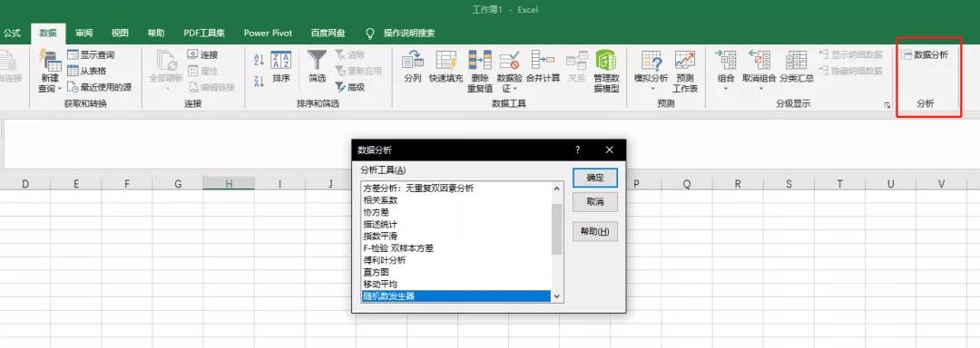Click 从表格 (From Table) in the ribbon
Image resolution: width=980 pixels, height=348 pixels.
[87, 71]
